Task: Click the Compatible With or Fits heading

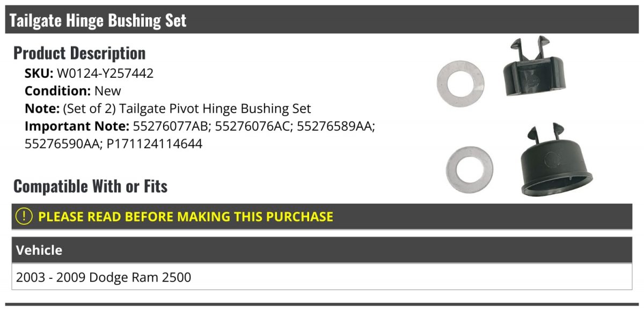Action: click(x=91, y=186)
